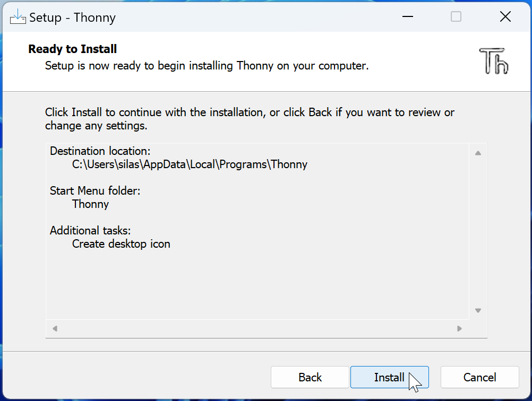Click the 'Additional tasks:' label

(x=90, y=231)
